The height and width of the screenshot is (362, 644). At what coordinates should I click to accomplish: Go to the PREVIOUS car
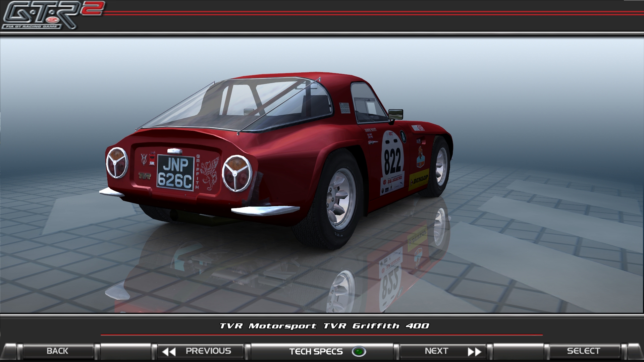201,351
